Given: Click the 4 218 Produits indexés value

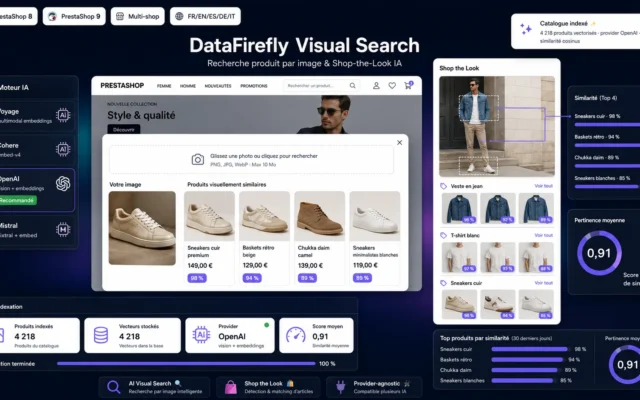Looking at the screenshot, I should pyautogui.click(x=24, y=337).
